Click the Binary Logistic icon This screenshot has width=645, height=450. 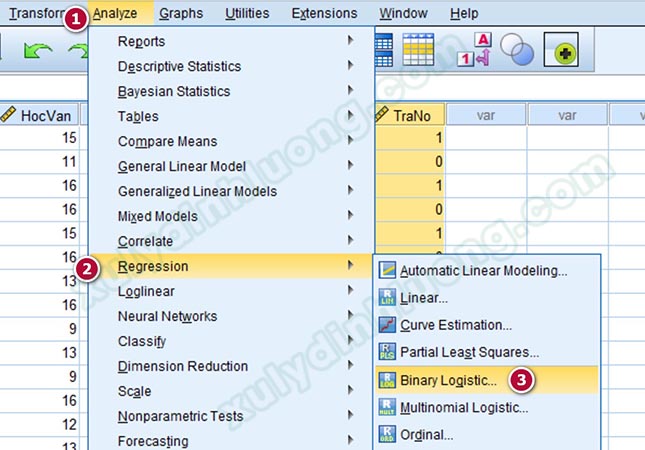387,380
